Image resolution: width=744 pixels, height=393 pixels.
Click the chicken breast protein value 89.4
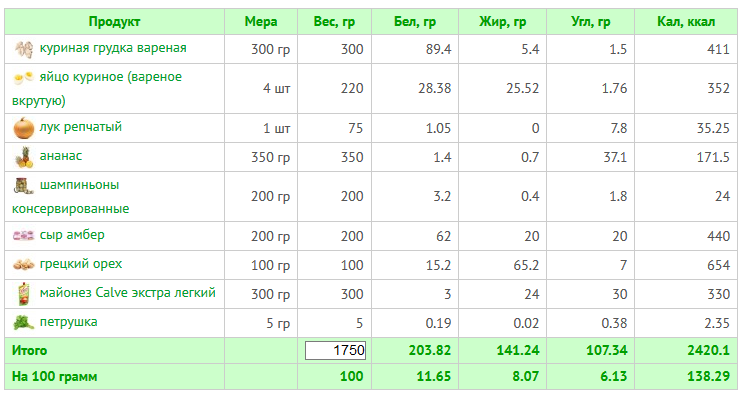pos(438,49)
